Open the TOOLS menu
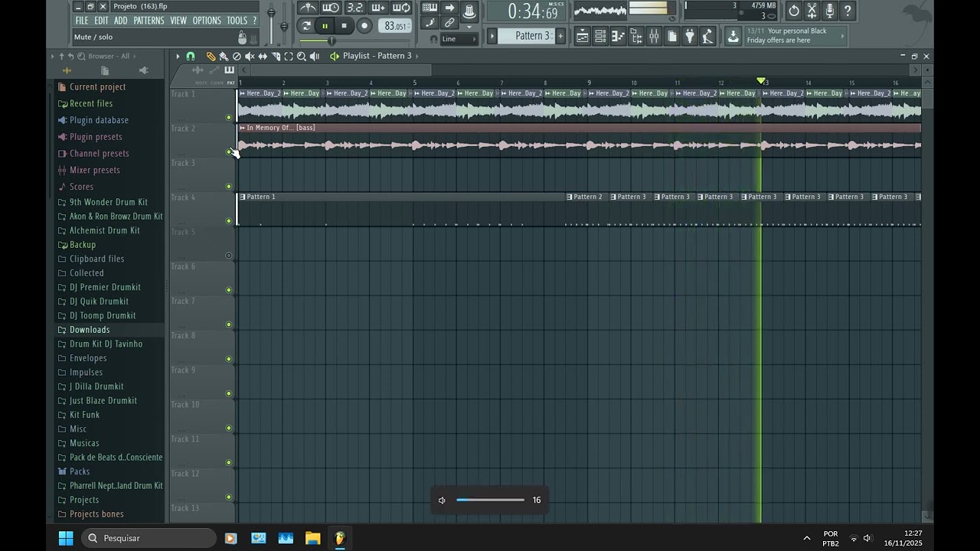 click(x=237, y=21)
